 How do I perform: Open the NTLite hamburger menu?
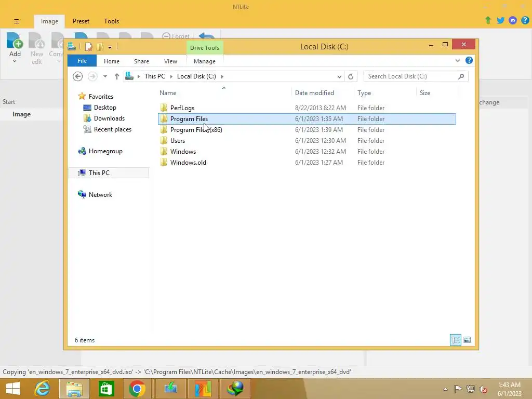pyautogui.click(x=16, y=21)
